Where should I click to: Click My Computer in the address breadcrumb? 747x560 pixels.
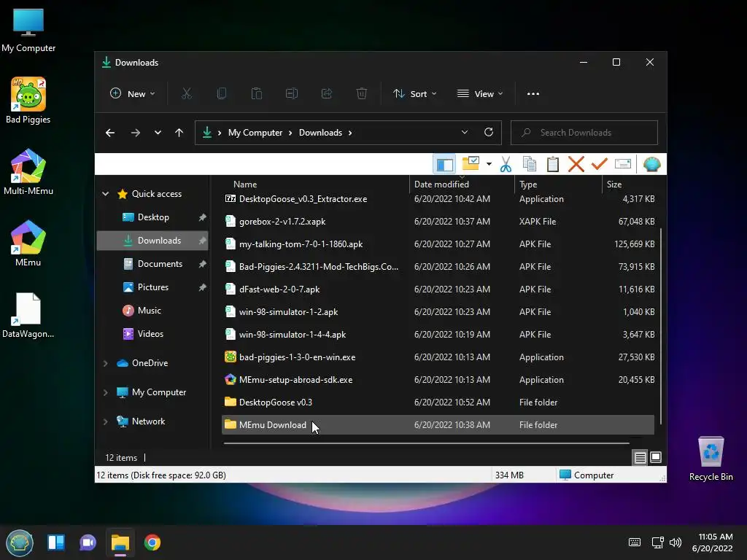click(255, 133)
